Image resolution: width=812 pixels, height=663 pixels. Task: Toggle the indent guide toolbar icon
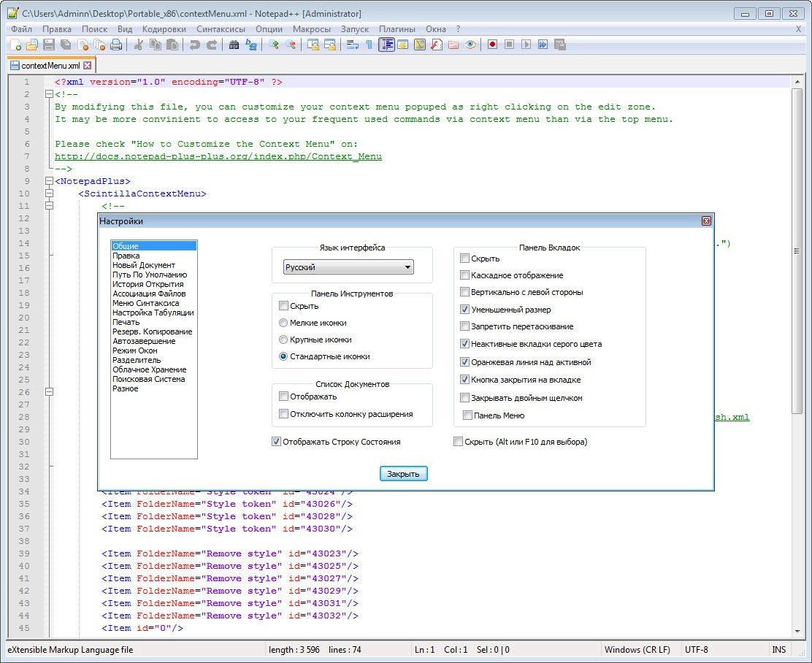[386, 45]
